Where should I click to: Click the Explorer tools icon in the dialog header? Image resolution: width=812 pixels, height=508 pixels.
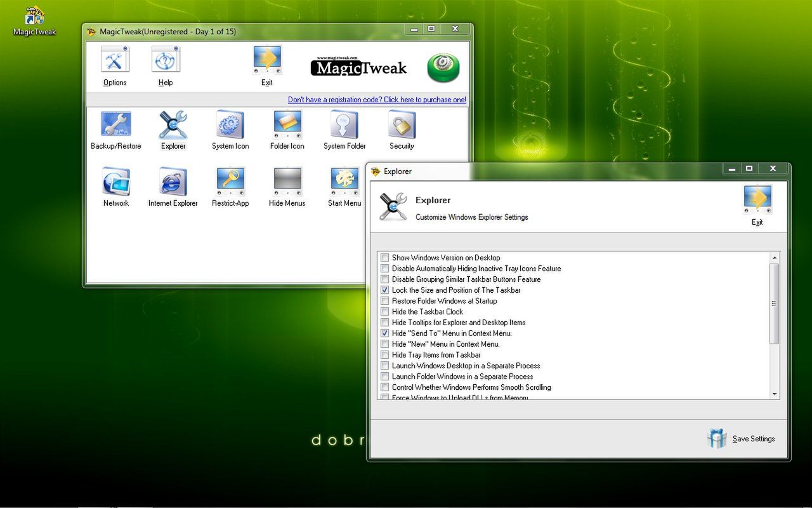coord(393,207)
